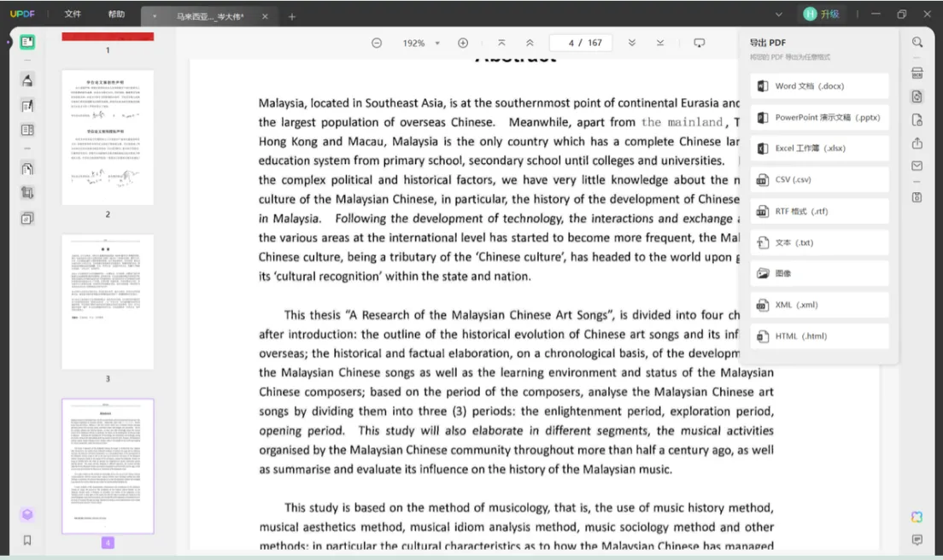Open the Protect PDF lock icon
943x560 pixels.
[917, 120]
